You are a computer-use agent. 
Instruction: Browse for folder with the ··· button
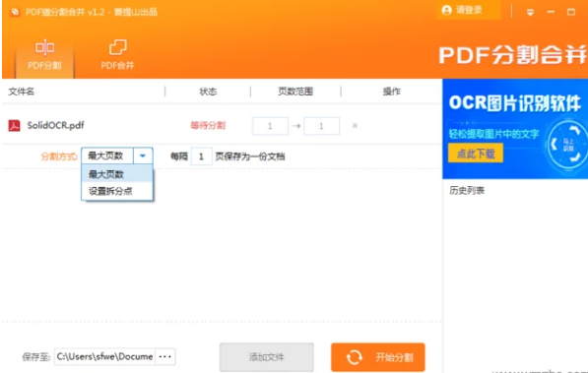[x=165, y=356]
